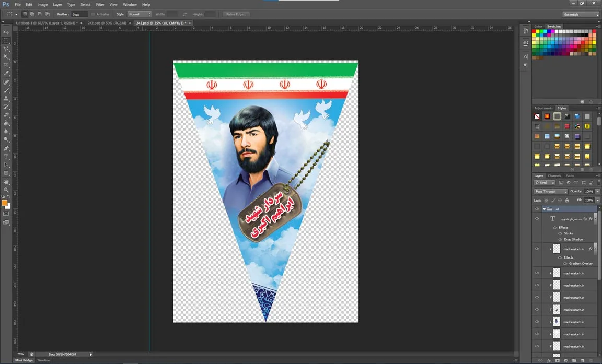Select the Clone Stamp tool

click(6, 99)
